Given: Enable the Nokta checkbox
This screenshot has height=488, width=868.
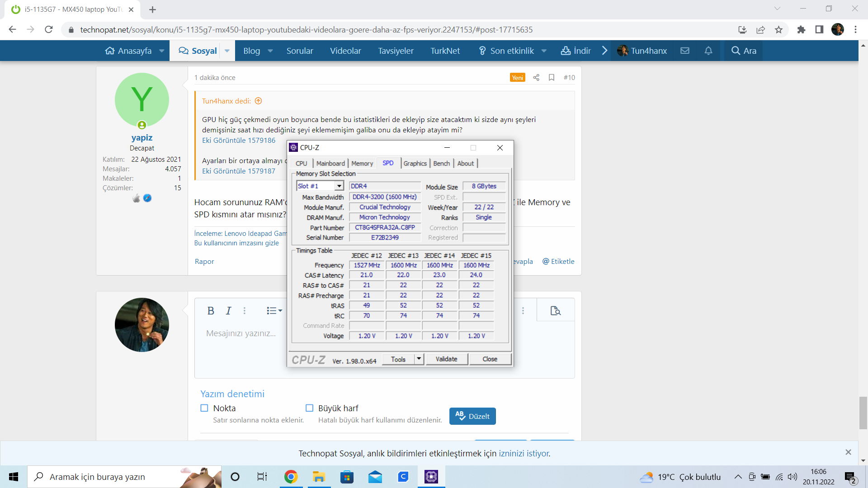Looking at the screenshot, I should (204, 408).
